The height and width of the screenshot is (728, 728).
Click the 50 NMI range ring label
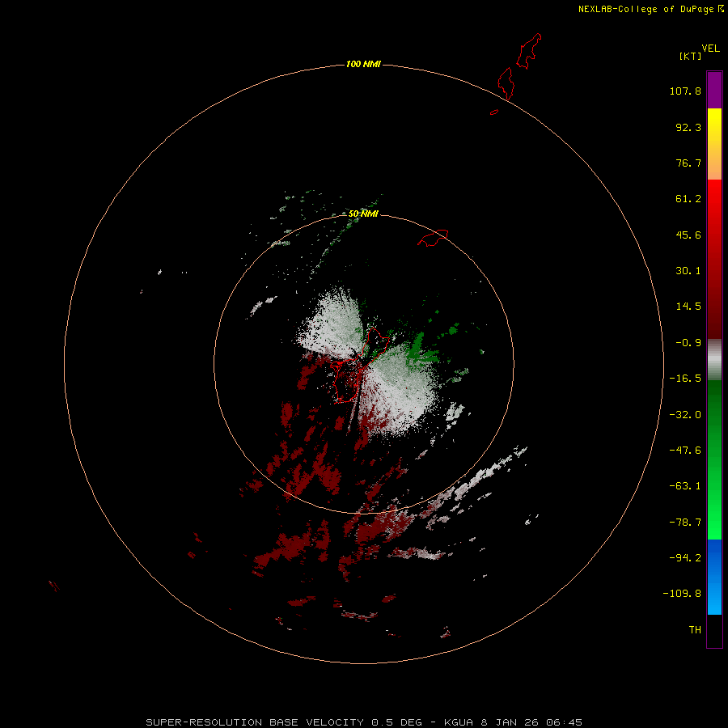tap(363, 214)
